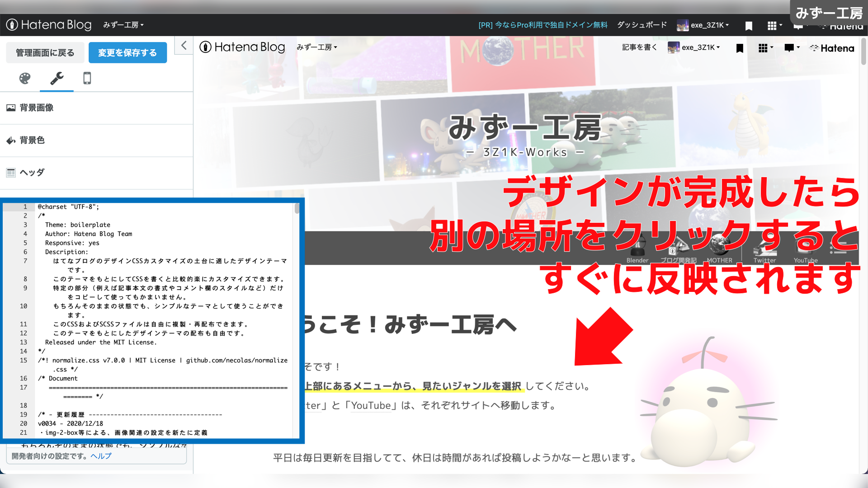Switch to the wrench customize tab
868x488 pixels.
click(57, 78)
